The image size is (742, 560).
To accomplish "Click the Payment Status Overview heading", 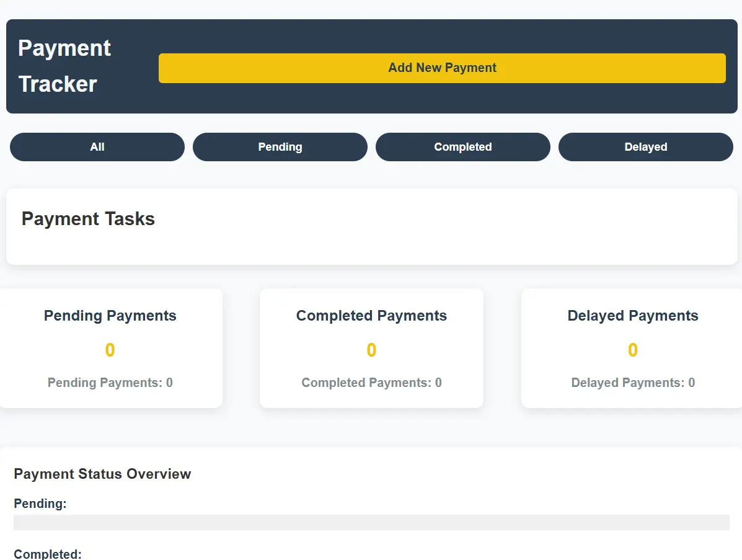I will coord(103,474).
